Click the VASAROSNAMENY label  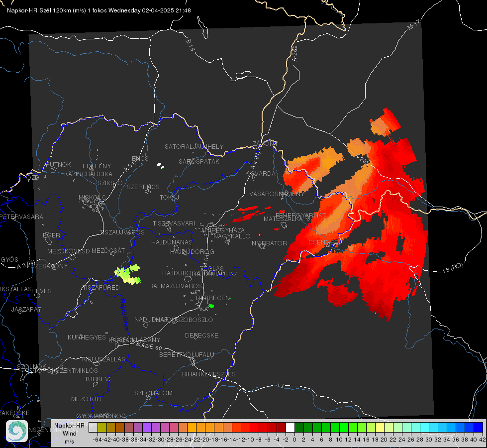coord(277,194)
